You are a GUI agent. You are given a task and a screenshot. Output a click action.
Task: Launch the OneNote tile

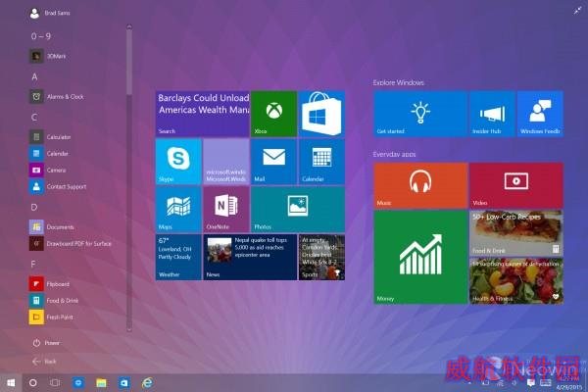pos(226,210)
